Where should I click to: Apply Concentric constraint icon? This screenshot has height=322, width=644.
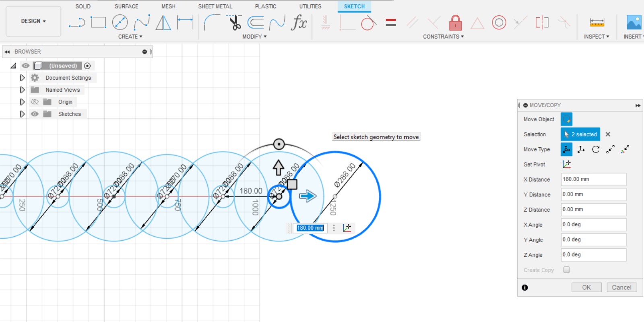[x=499, y=23]
